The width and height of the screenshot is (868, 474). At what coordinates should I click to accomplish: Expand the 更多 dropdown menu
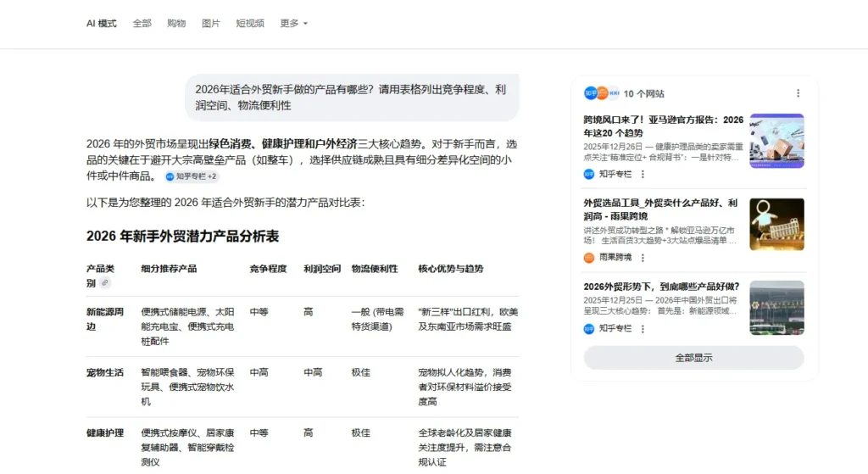pyautogui.click(x=293, y=23)
